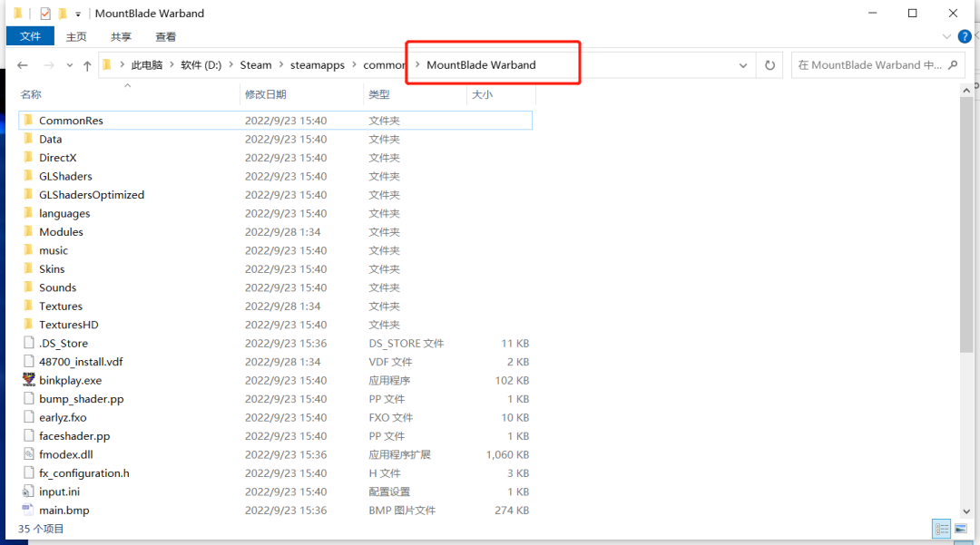Go up one folder level
980x545 pixels.
pos(87,65)
